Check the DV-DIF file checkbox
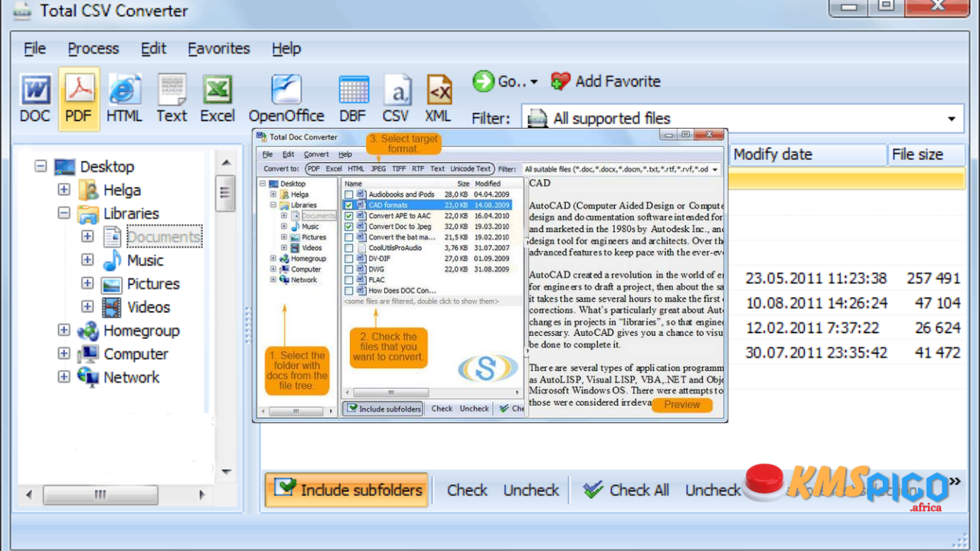This screenshot has height=551, width=980. (349, 259)
